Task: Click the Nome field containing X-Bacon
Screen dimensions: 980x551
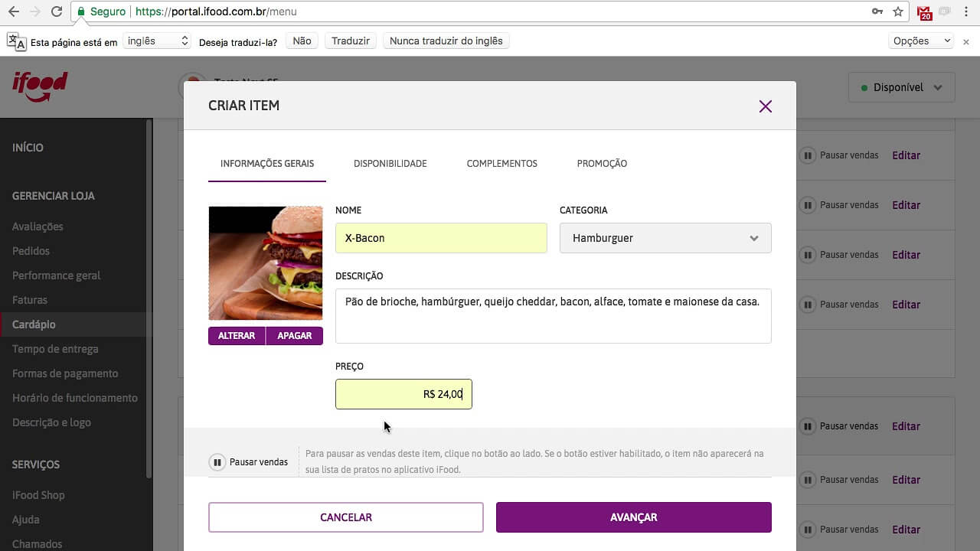Action: [x=441, y=238]
